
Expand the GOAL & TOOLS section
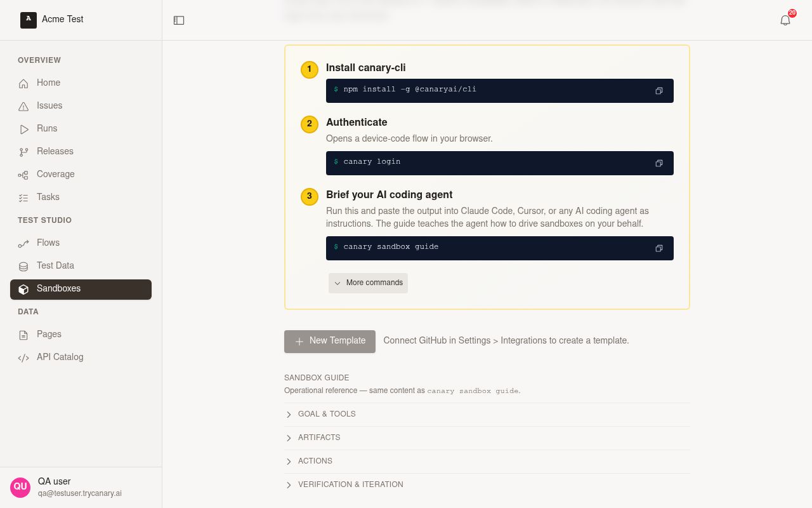[x=487, y=414]
